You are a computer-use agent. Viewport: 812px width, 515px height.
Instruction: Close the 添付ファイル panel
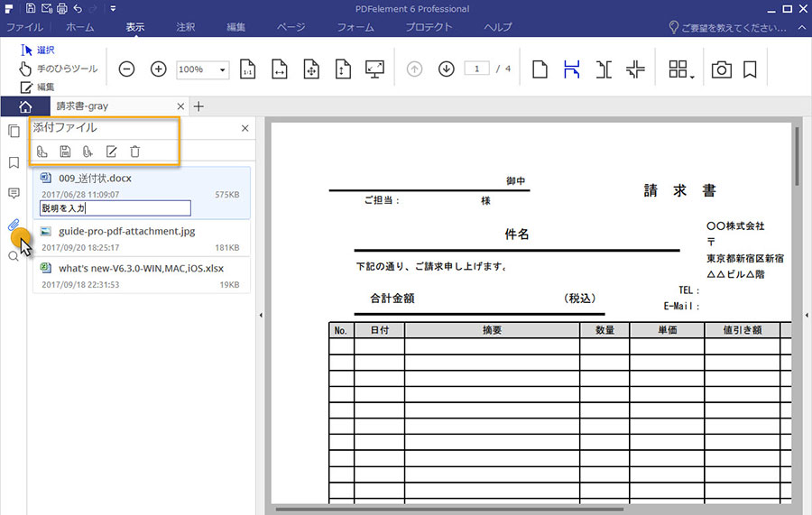[x=245, y=128]
